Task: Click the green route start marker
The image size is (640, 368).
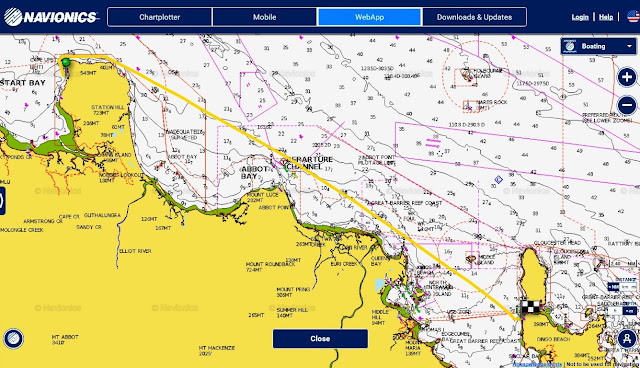Action: pyautogui.click(x=66, y=62)
